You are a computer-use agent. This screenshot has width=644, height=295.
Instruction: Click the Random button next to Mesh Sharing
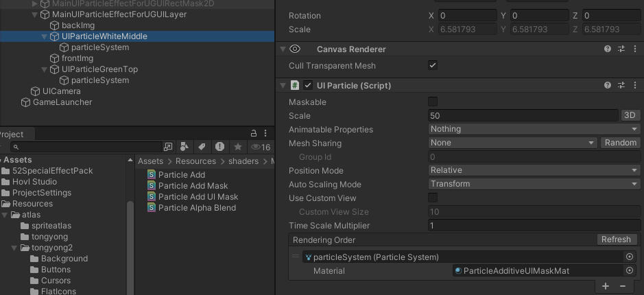[620, 143]
